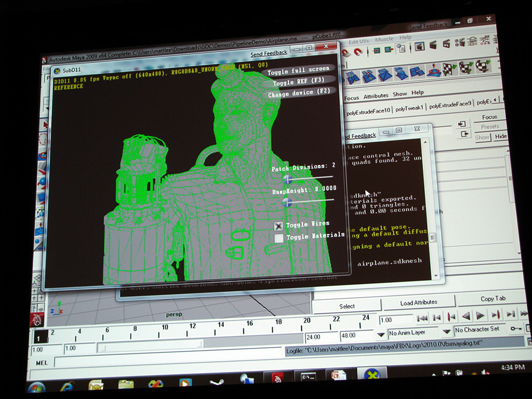Click the select input node arrow icon
Viewport: 532px width, 399px height.
pyautogui.click(x=462, y=124)
